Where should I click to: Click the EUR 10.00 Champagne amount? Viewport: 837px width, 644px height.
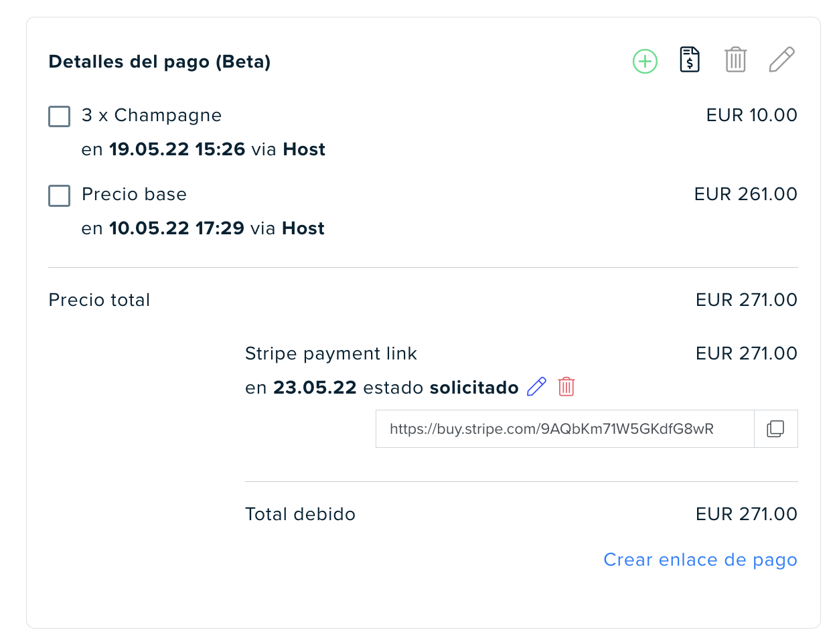pos(752,115)
